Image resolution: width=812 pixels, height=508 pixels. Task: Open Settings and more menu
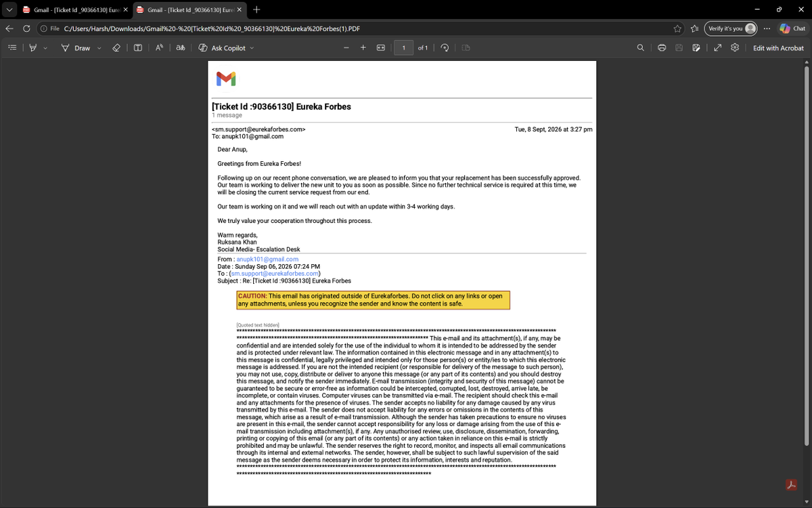click(767, 28)
